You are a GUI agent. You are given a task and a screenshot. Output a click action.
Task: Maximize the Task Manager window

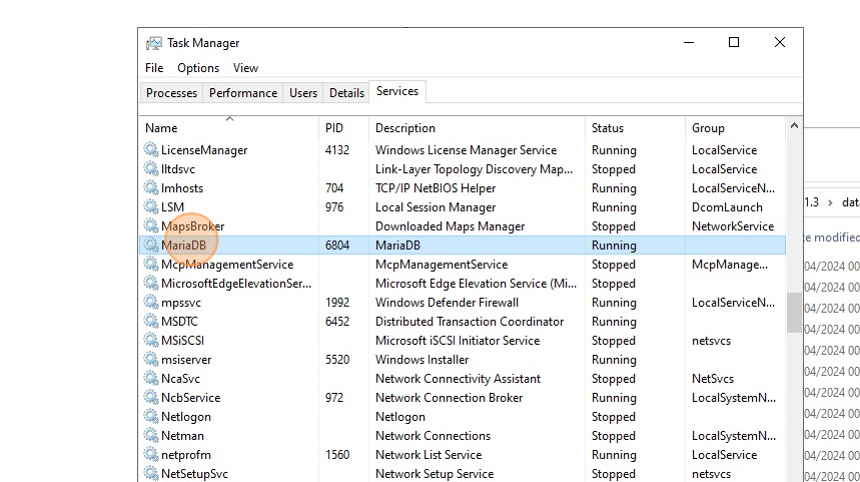pos(734,42)
